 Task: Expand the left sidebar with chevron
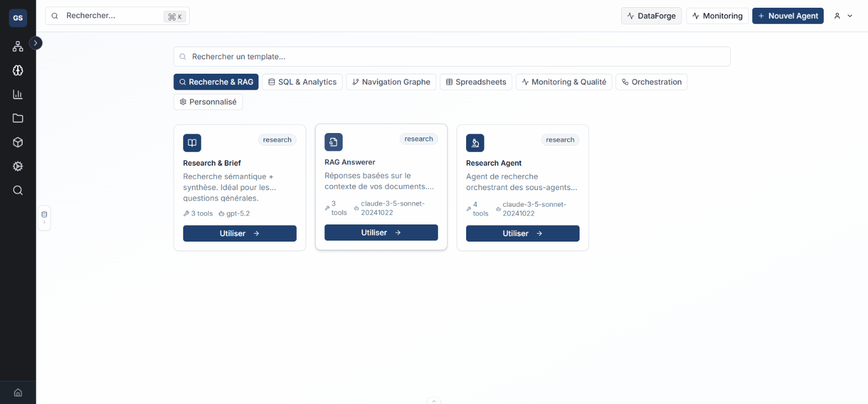coord(35,43)
